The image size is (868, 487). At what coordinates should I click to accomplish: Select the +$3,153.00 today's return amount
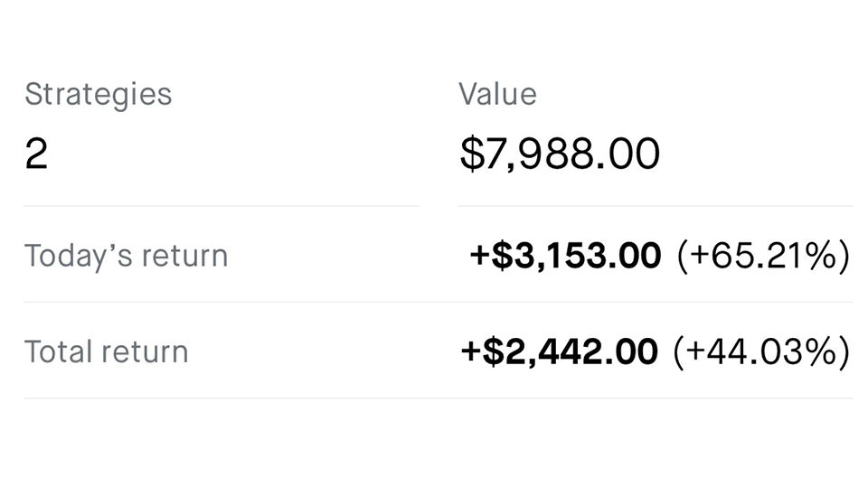pyautogui.click(x=565, y=256)
